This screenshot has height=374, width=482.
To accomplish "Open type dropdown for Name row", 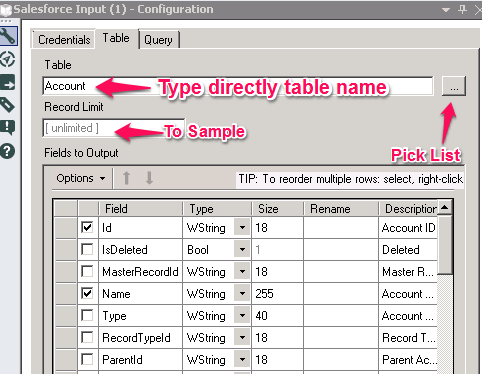I will [242, 294].
